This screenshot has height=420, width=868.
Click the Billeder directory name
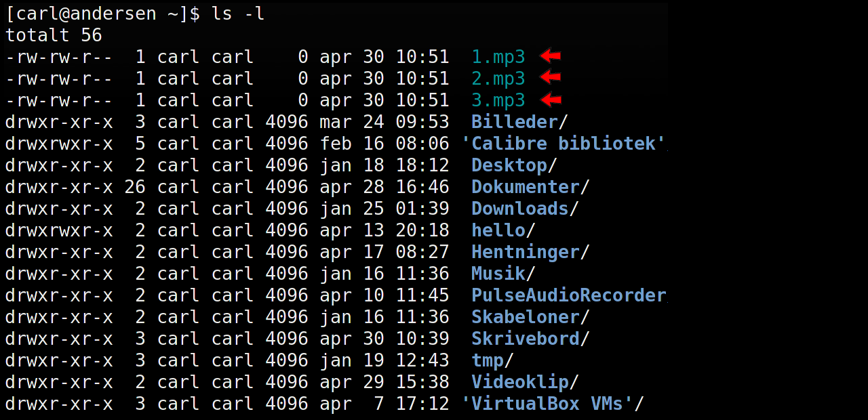pos(515,122)
